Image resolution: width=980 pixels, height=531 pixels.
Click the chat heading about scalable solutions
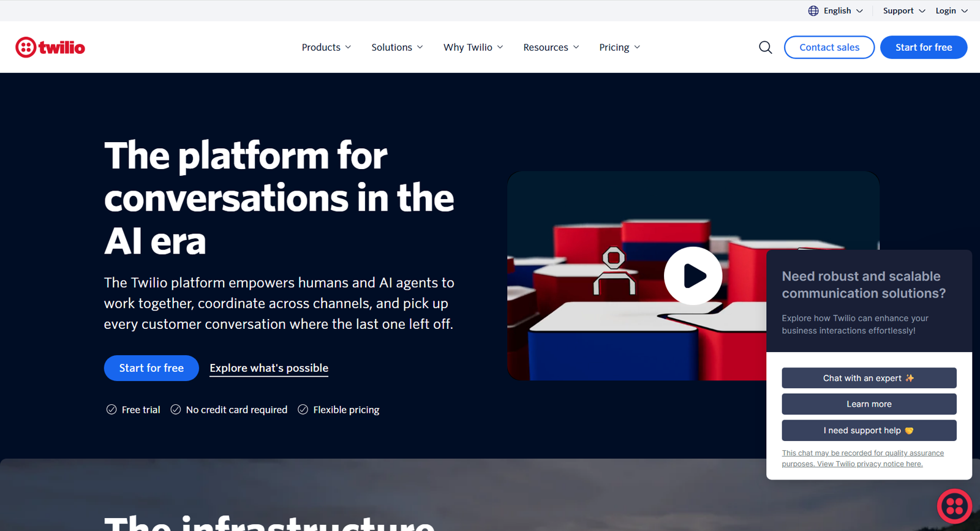[864, 285]
